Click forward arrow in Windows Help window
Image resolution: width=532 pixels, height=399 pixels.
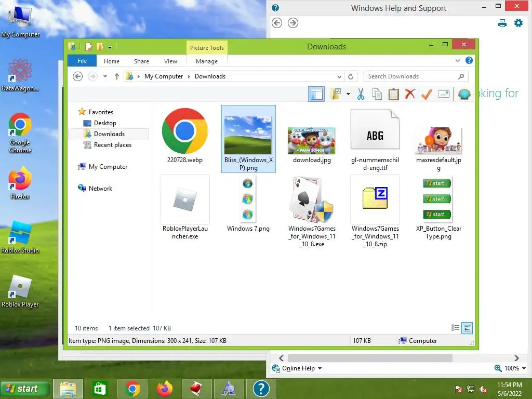293,23
